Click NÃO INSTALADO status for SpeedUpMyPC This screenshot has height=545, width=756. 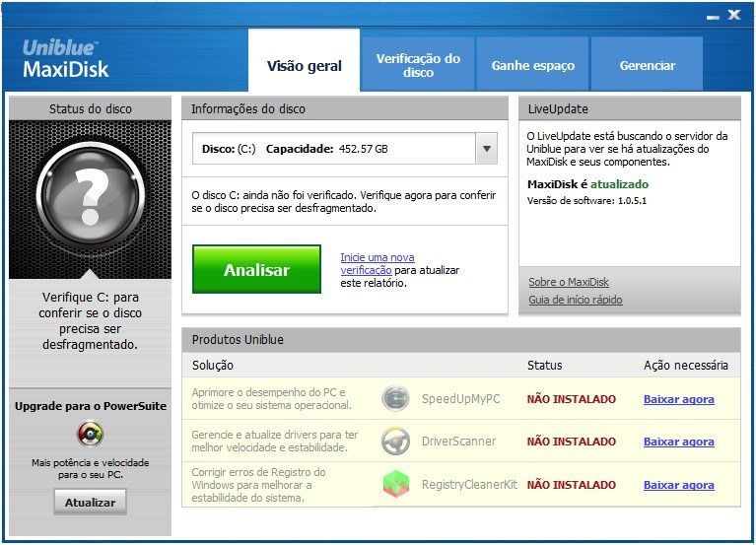coord(572,399)
